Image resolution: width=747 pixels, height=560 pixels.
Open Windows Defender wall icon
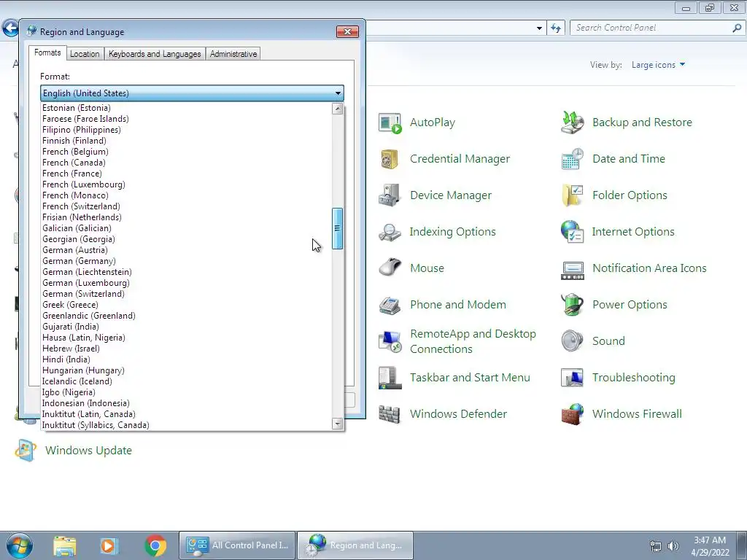click(x=390, y=414)
